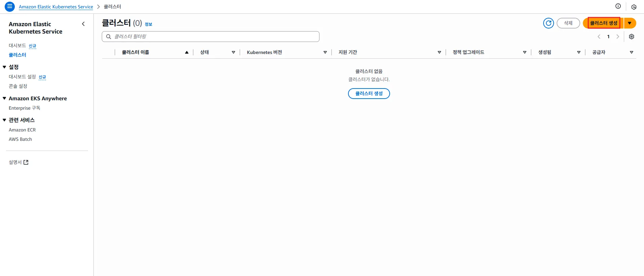Click the info icon in top bar
Image resolution: width=644 pixels, height=276 pixels.
click(618, 6)
